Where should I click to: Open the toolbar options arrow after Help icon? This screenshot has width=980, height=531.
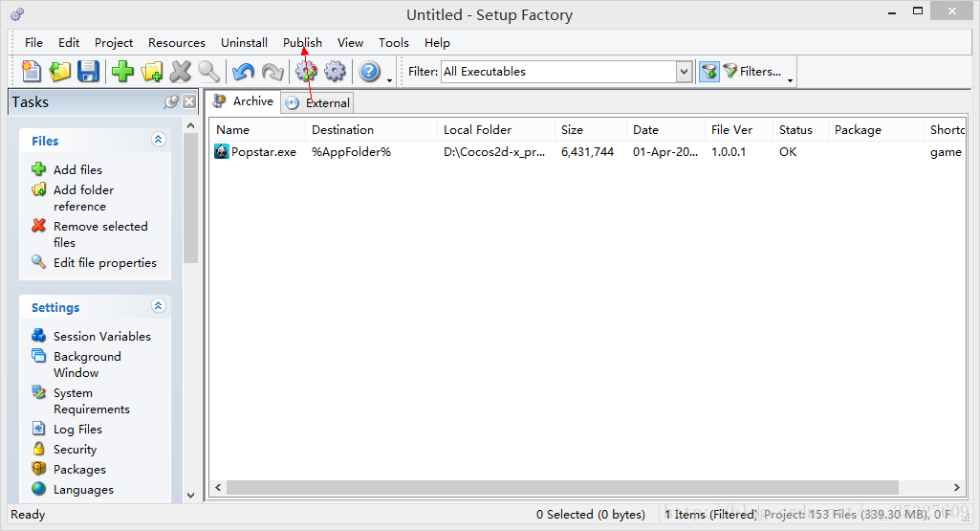click(389, 80)
